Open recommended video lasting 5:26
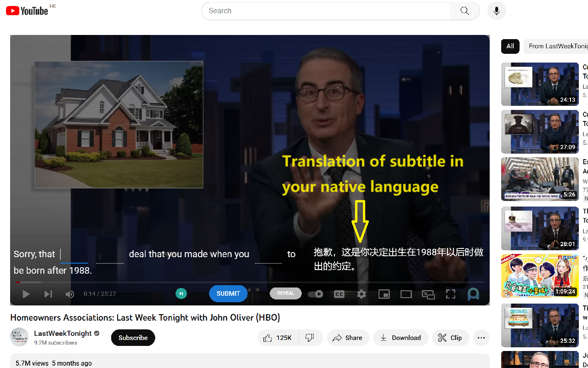The width and height of the screenshot is (588, 368). (x=540, y=179)
